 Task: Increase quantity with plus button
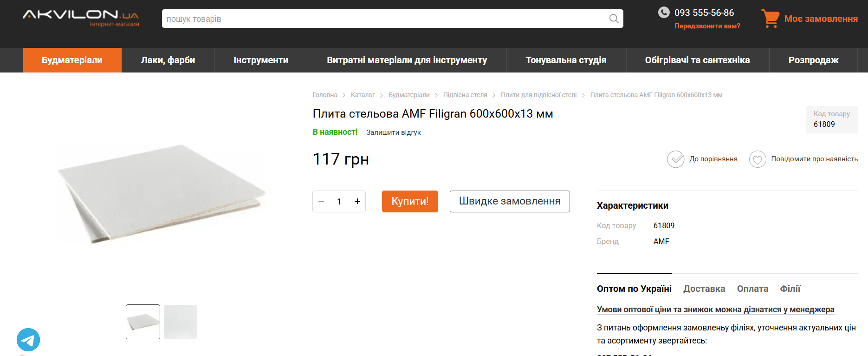click(357, 202)
